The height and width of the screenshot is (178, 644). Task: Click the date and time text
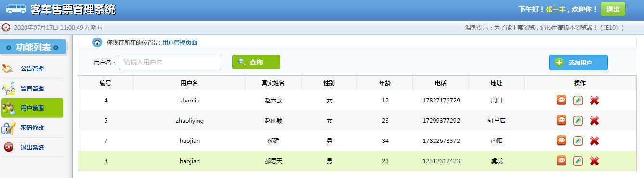point(58,28)
